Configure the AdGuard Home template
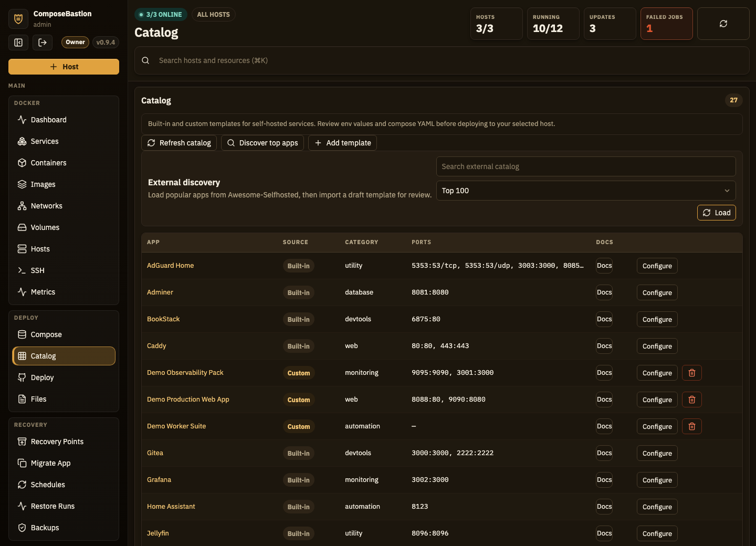The image size is (756, 546). point(657,266)
